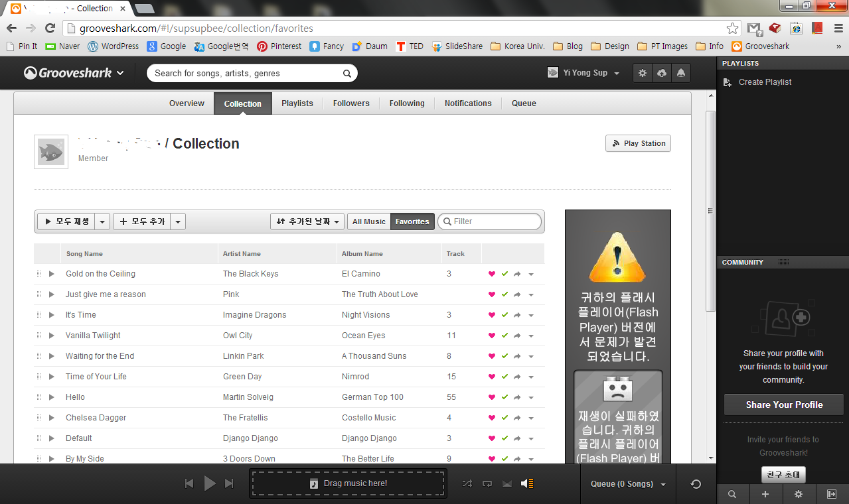Open more options for Time of Your Life
This screenshot has height=504, width=849.
pos(531,377)
